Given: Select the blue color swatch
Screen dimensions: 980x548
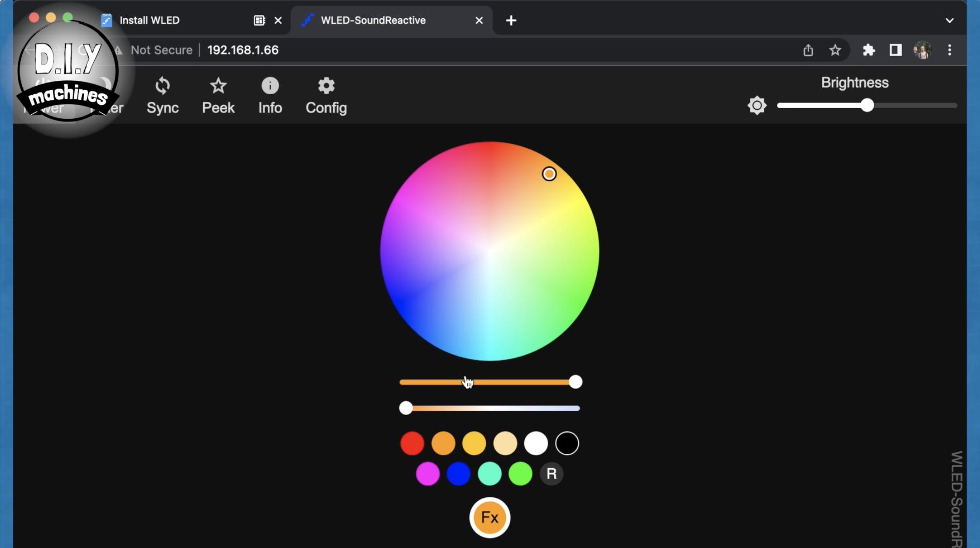Looking at the screenshot, I should tap(458, 474).
